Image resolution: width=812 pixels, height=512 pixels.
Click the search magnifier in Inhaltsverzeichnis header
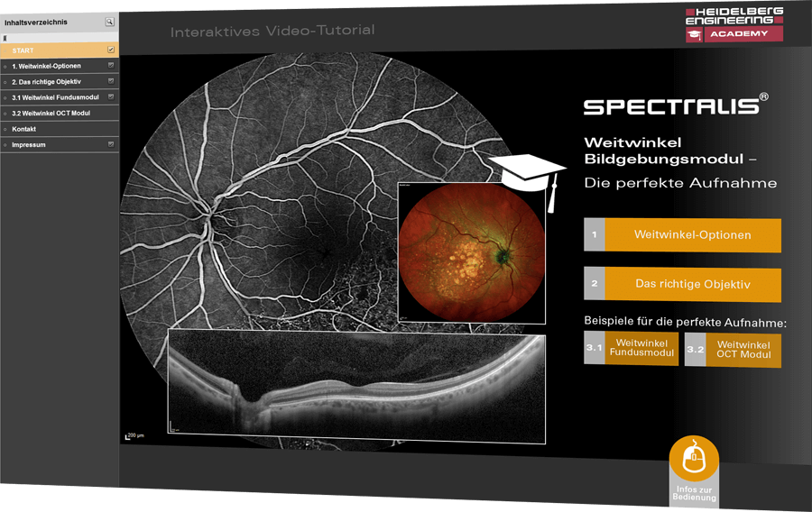[109, 21]
